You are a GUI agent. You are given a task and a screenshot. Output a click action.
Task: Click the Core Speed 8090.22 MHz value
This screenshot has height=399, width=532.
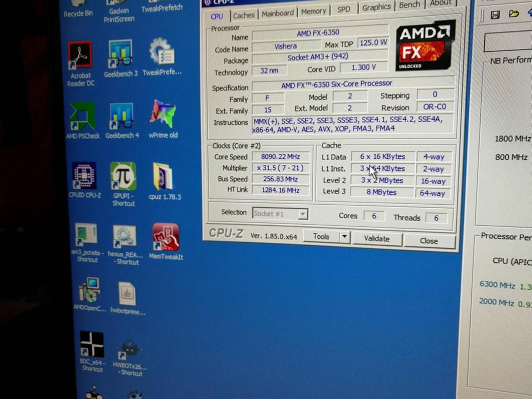point(280,157)
